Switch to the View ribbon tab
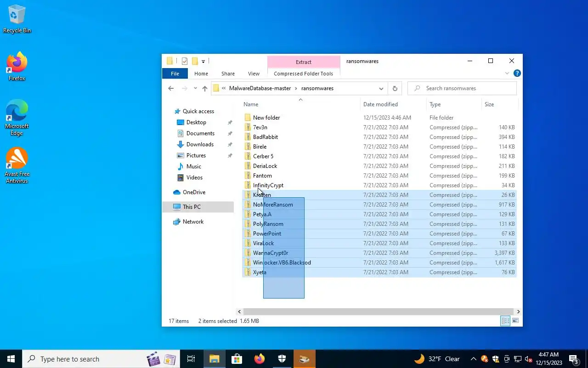 (x=254, y=74)
